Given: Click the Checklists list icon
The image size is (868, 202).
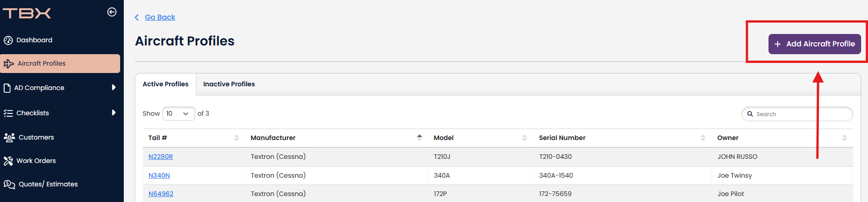Looking at the screenshot, I should [8, 113].
